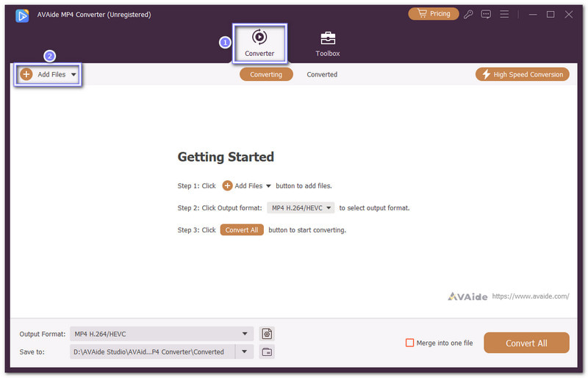
Task: Open the output folder icon beside Save to
Action: (267, 352)
